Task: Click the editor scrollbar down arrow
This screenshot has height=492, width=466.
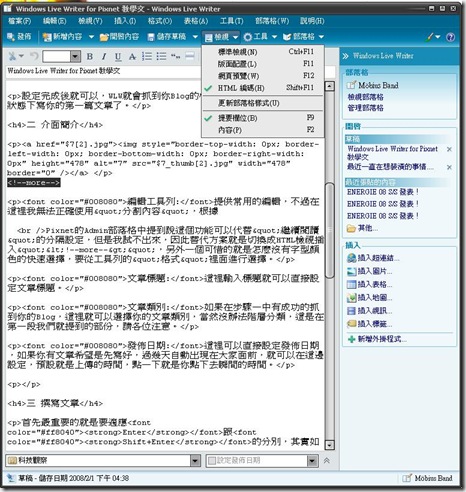Action: point(329,445)
